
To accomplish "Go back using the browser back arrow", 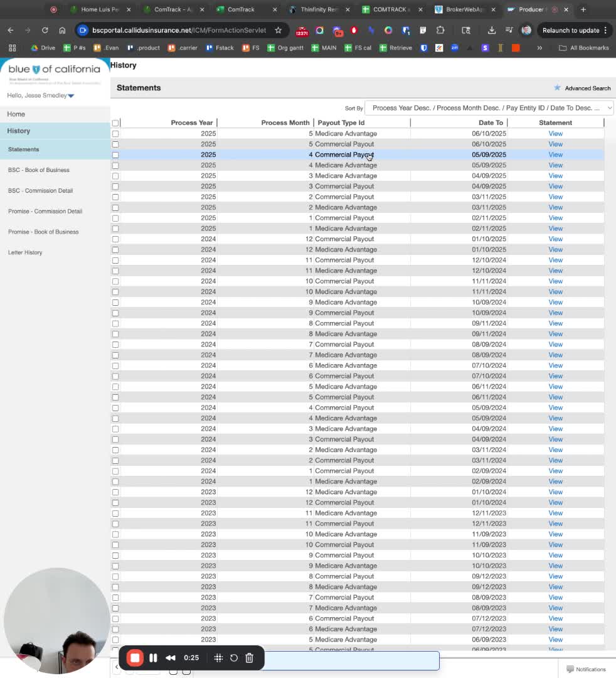I will pos(11,30).
